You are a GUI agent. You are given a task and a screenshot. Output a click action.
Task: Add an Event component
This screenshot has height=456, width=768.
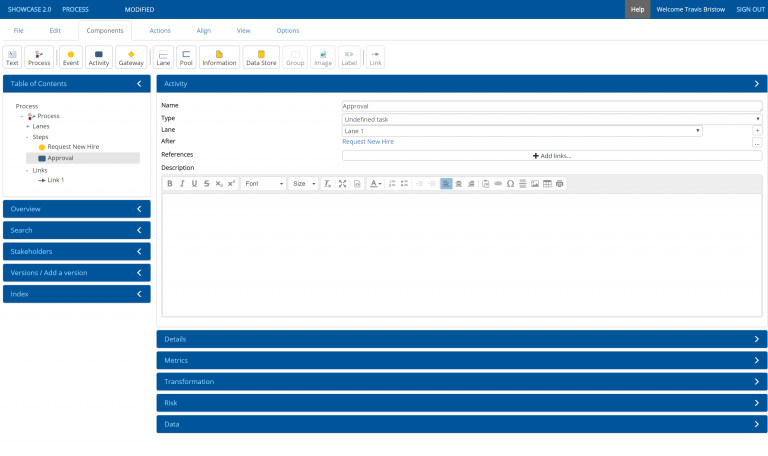point(71,57)
